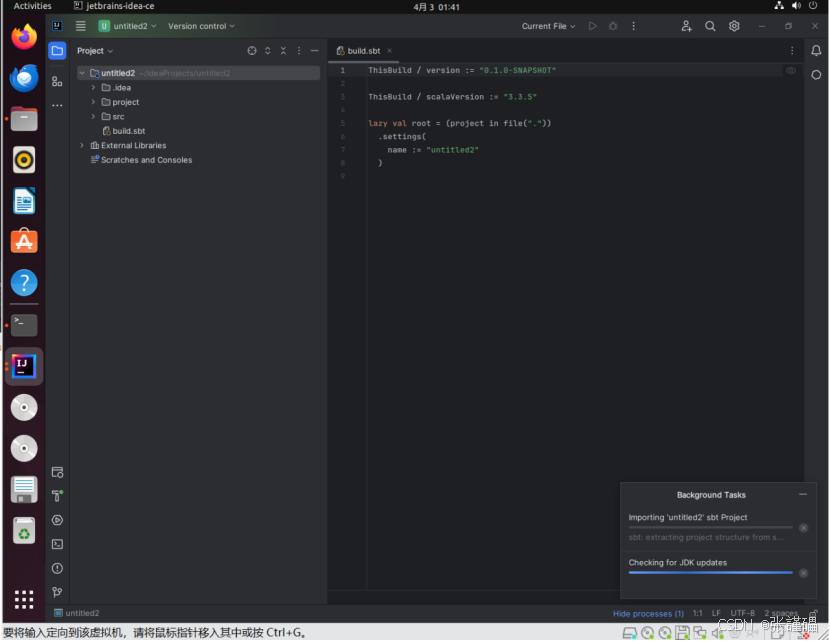The image size is (830, 641).
Task: Click Hide processes in the status bar
Action: point(648,613)
